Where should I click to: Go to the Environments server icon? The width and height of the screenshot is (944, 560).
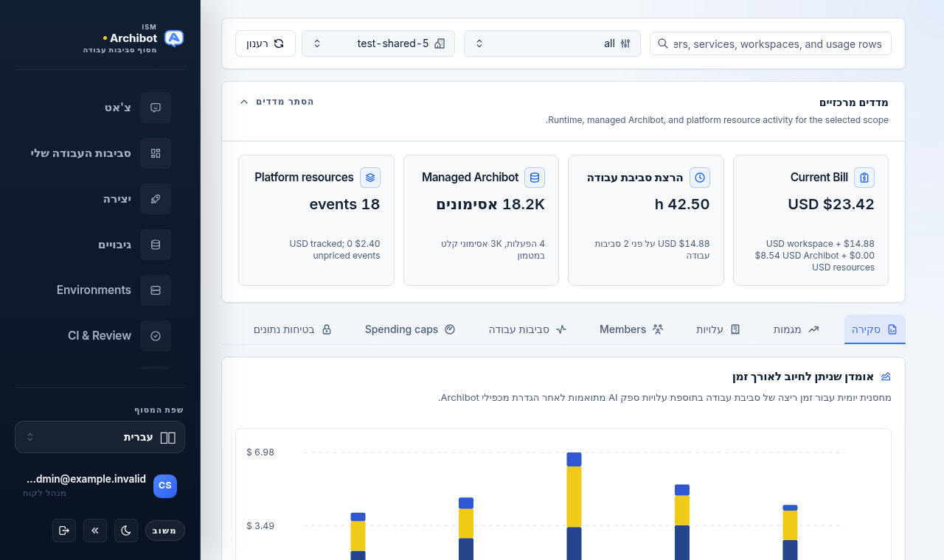(156, 290)
